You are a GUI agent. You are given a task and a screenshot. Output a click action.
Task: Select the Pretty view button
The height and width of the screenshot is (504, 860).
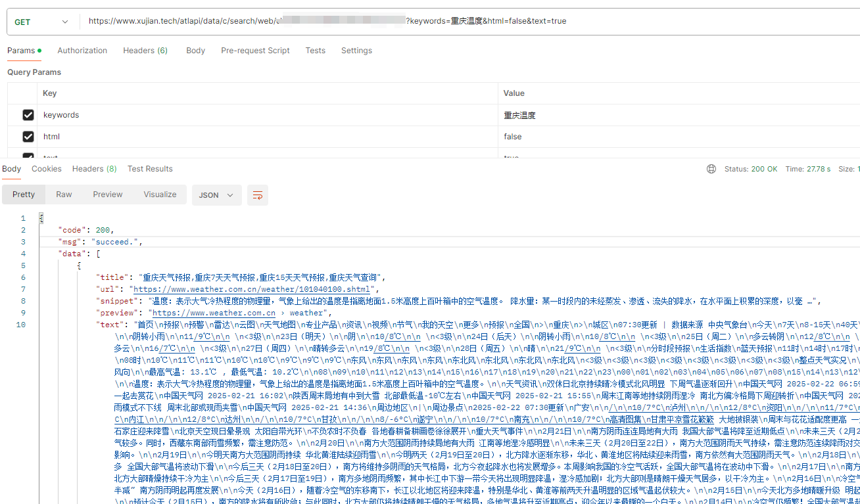tap(24, 195)
